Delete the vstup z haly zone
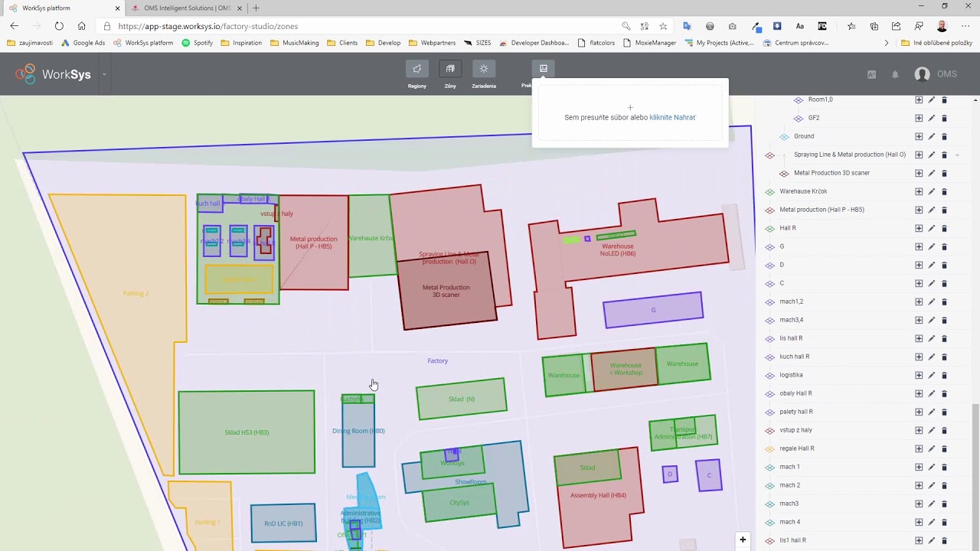The height and width of the screenshot is (551, 980). (944, 430)
